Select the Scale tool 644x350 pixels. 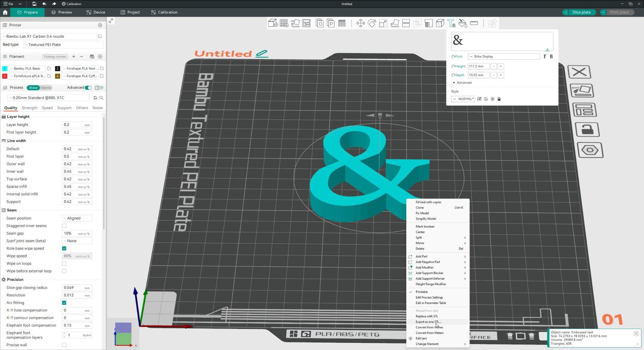(x=383, y=23)
